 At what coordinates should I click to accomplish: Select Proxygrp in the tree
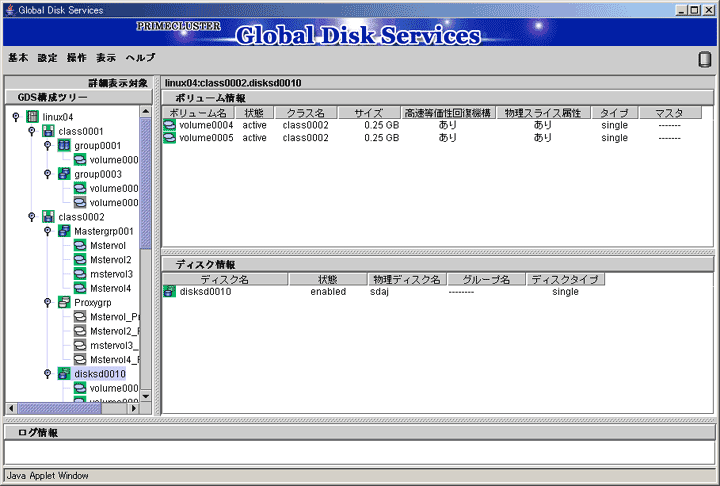point(93,302)
